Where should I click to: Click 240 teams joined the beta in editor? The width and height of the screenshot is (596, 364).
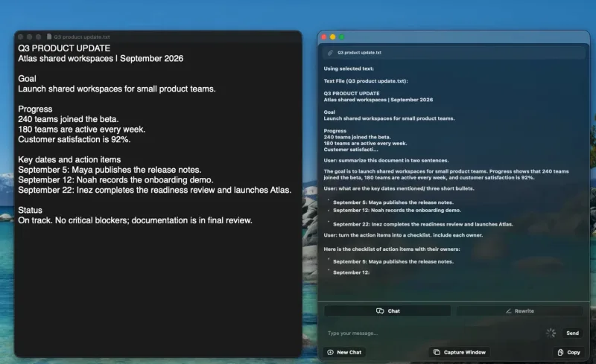[69, 119]
